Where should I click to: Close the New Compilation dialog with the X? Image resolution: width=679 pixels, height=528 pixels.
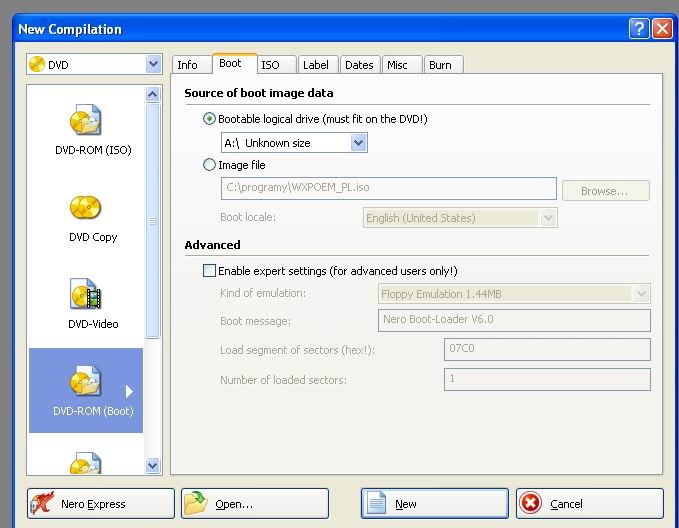(663, 29)
